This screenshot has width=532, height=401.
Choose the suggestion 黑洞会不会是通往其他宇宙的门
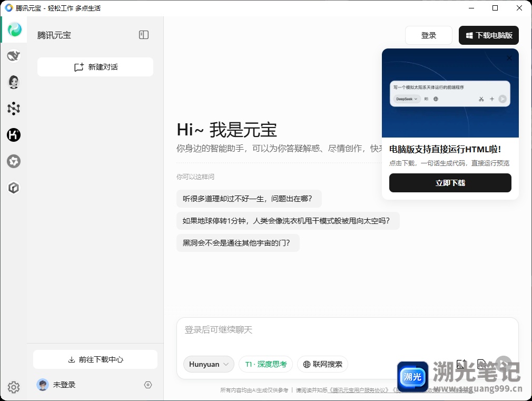coord(238,243)
